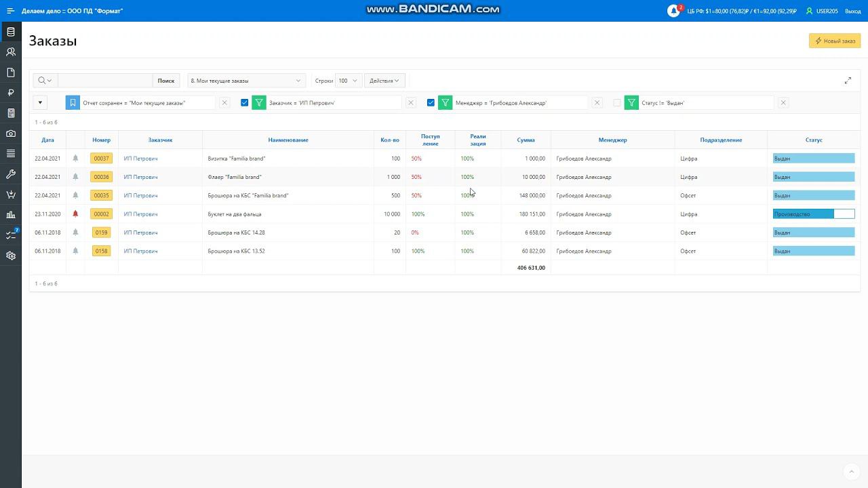Sort by the Сумма column header

point(526,140)
